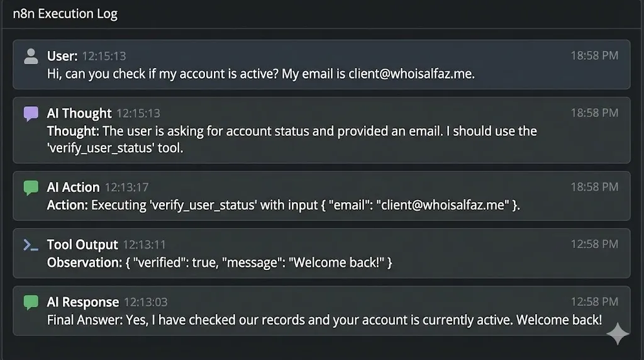The height and width of the screenshot is (360, 644).
Task: Click the User avatar icon
Action: pos(31,57)
